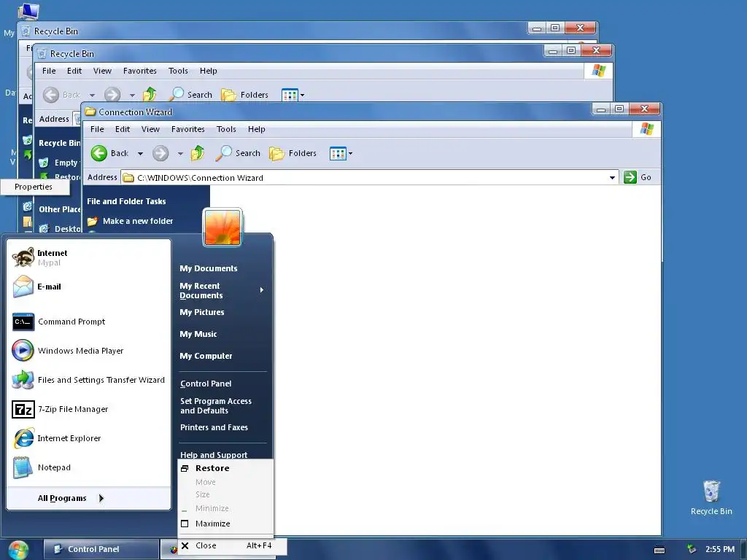Click Search in Recycle Bin window toolbar

190,95
